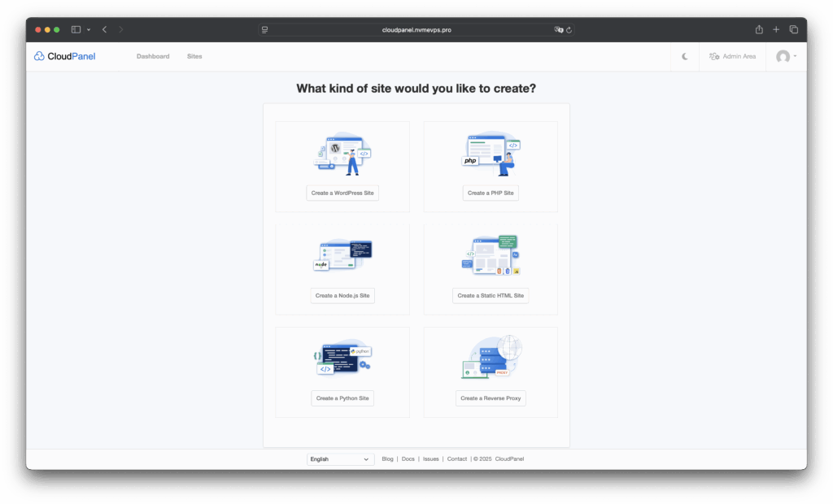This screenshot has height=504, width=833.
Task: Choose Create a Static HTML Site
Action: [x=491, y=295]
